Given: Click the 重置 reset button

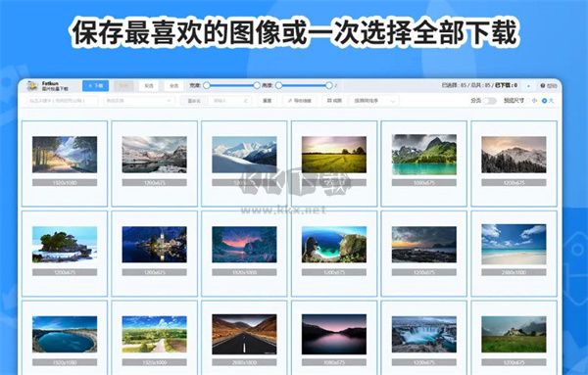Looking at the screenshot, I should pyautogui.click(x=267, y=101).
